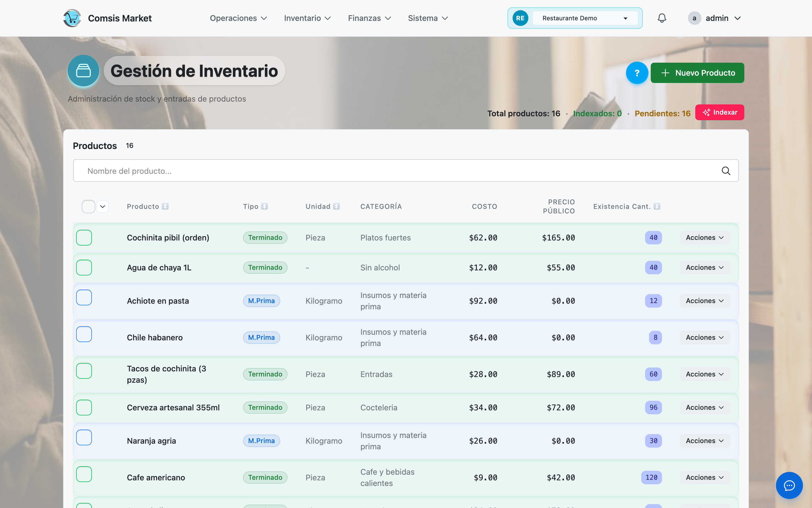
Task: Check the Cochinita pibil (orden) row checkbox
Action: (x=84, y=238)
